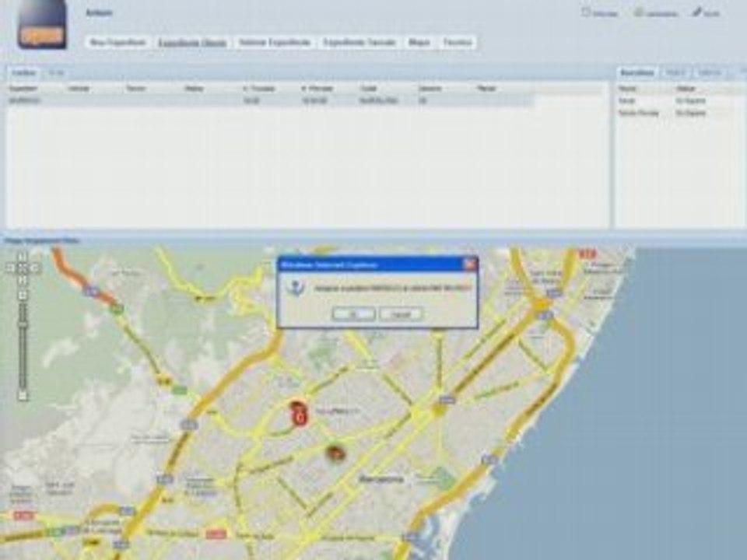Open the Tecnics menu item
The height and width of the screenshot is (560, 747).
[x=458, y=42]
